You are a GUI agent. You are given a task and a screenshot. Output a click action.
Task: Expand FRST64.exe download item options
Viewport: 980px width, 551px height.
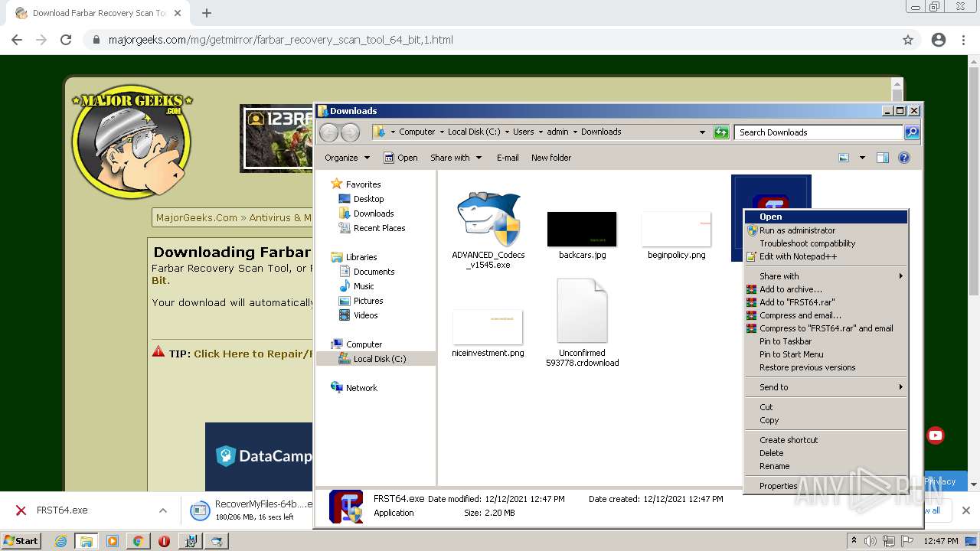tap(162, 510)
